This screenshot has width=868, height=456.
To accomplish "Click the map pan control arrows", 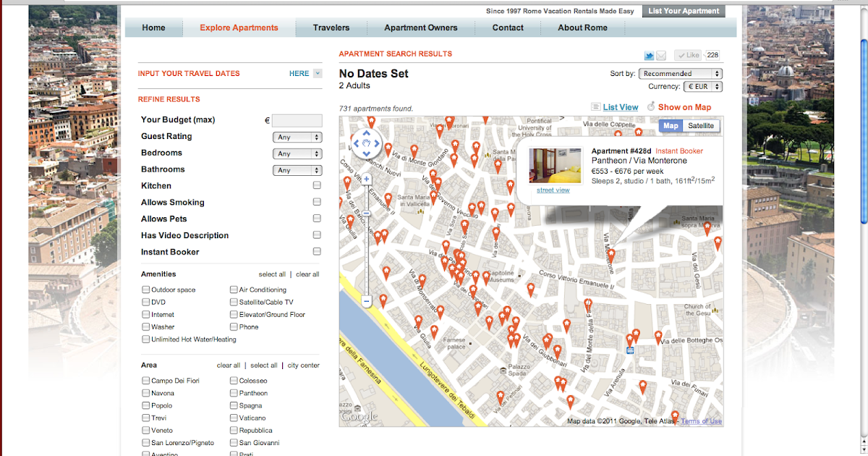I will [367, 143].
